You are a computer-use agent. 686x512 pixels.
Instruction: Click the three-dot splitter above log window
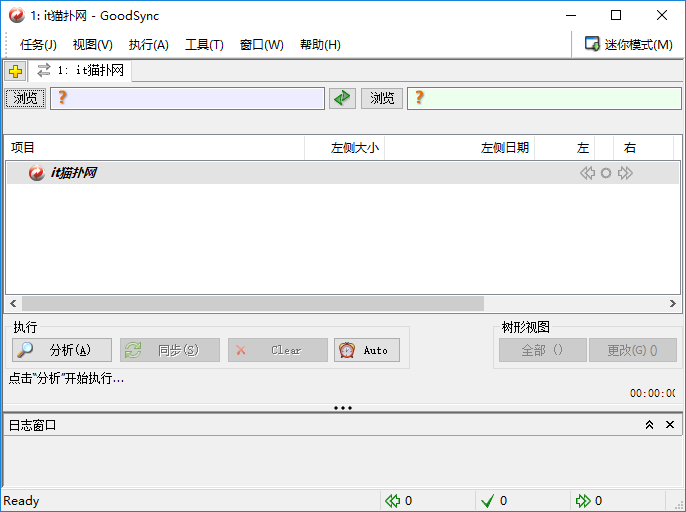tap(343, 408)
